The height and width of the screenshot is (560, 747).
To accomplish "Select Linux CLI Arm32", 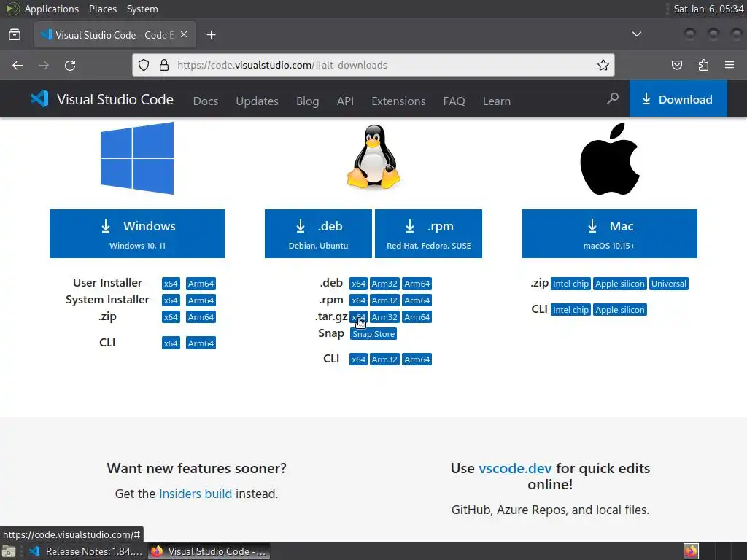I will point(384,359).
